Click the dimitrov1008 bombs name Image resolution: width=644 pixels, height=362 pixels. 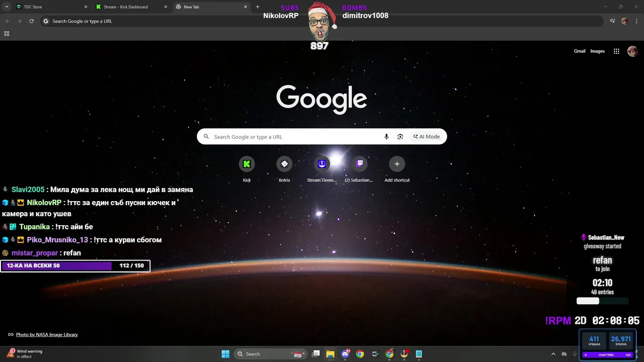pyautogui.click(x=365, y=16)
